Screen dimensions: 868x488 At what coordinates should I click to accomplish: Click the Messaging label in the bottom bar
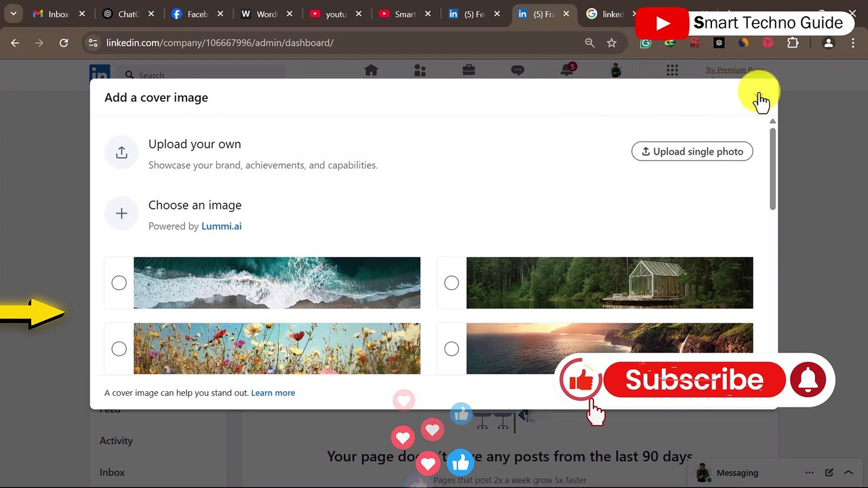pyautogui.click(x=737, y=473)
